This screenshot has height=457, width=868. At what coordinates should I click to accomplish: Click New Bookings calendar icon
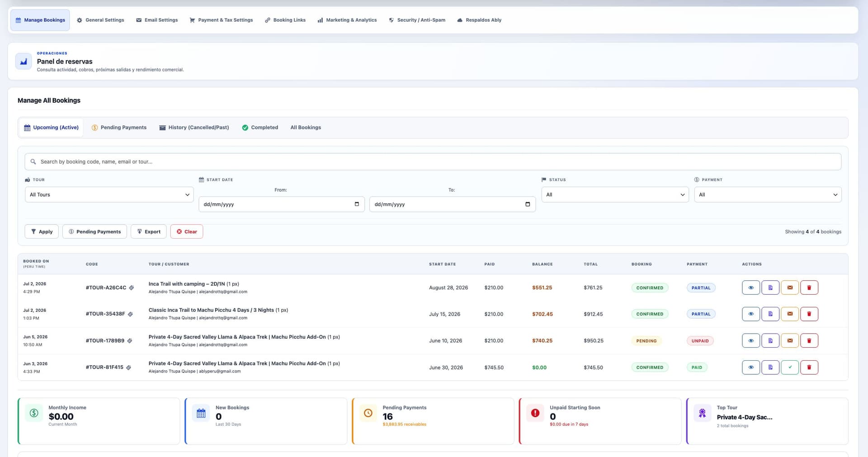(x=201, y=413)
